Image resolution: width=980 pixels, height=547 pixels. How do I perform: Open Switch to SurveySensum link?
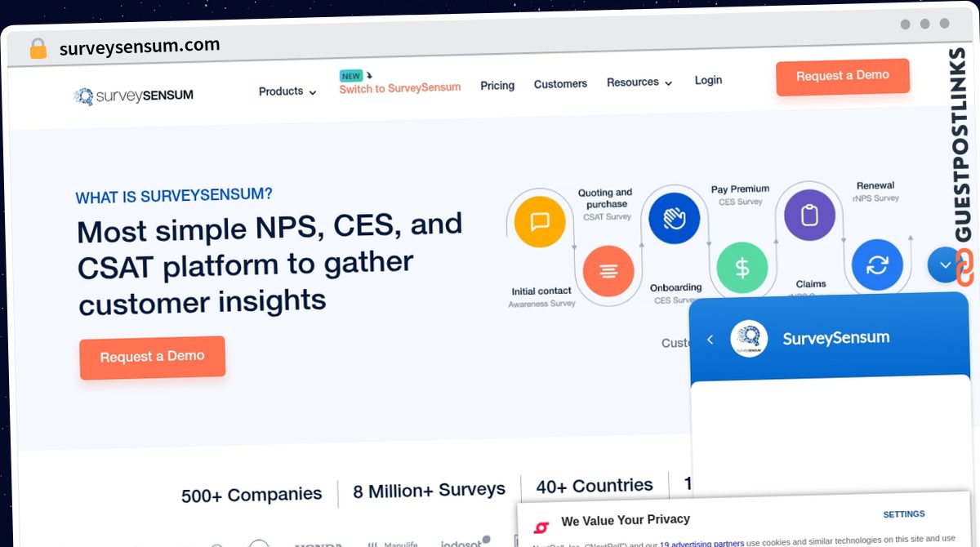tap(400, 87)
